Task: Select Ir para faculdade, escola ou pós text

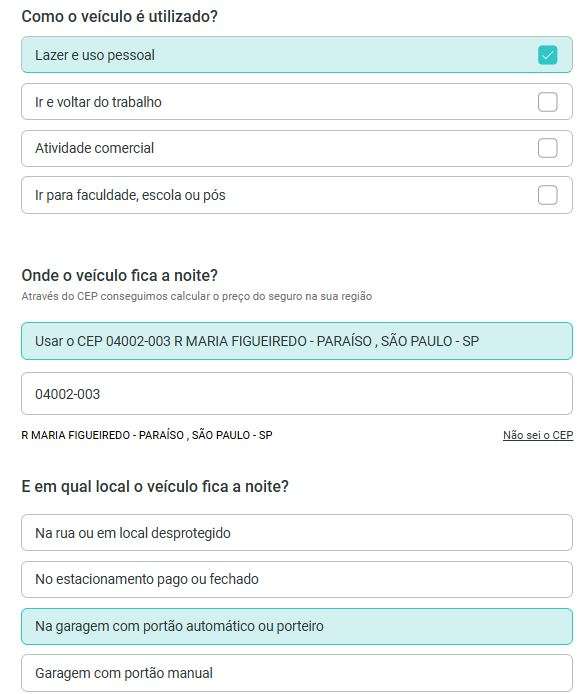Action: [130, 195]
